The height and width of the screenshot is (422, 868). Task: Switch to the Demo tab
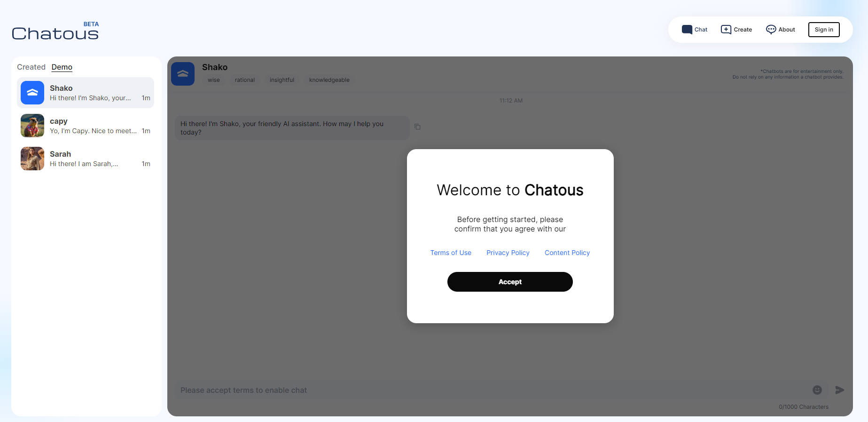pos(62,67)
